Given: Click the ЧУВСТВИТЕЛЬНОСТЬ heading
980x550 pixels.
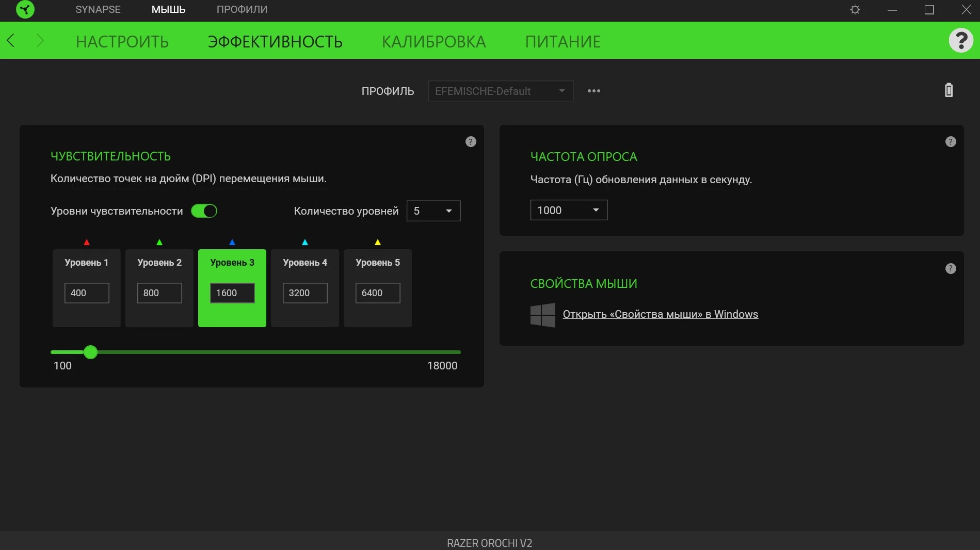Looking at the screenshot, I should [110, 156].
